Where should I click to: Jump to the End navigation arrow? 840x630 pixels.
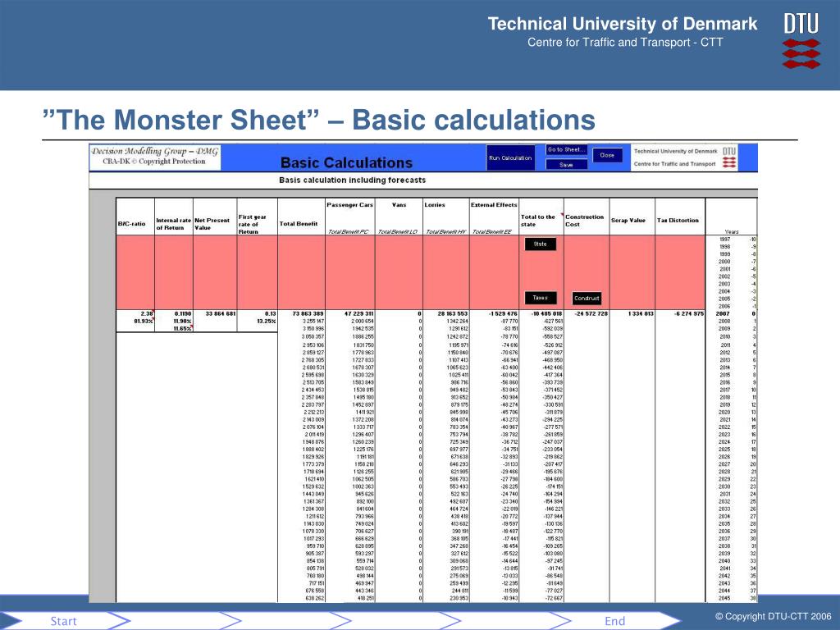615,621
